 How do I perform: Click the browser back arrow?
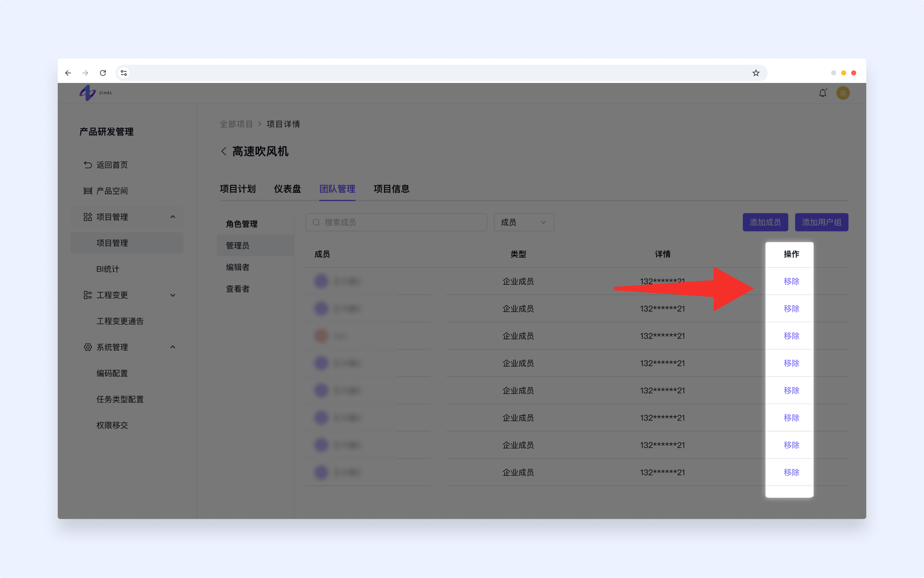coord(68,73)
